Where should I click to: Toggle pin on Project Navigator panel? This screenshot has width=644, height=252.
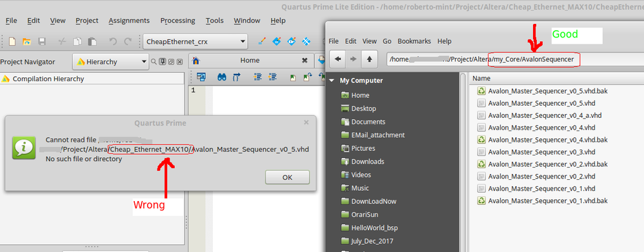click(163, 62)
